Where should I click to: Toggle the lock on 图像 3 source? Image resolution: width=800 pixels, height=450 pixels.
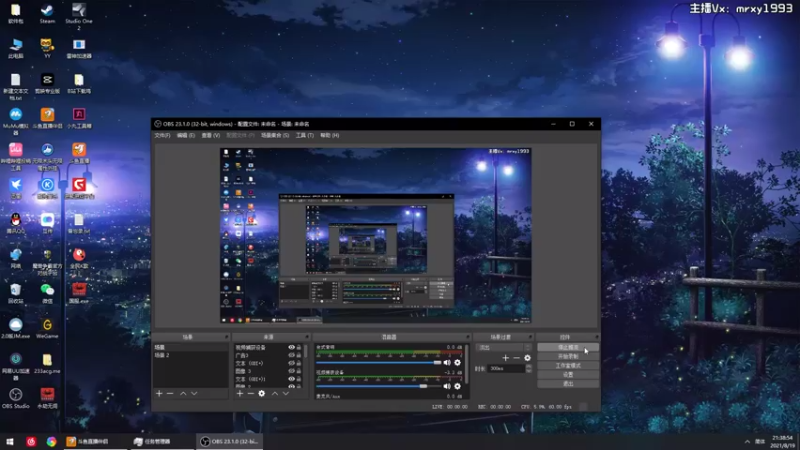tap(299, 371)
